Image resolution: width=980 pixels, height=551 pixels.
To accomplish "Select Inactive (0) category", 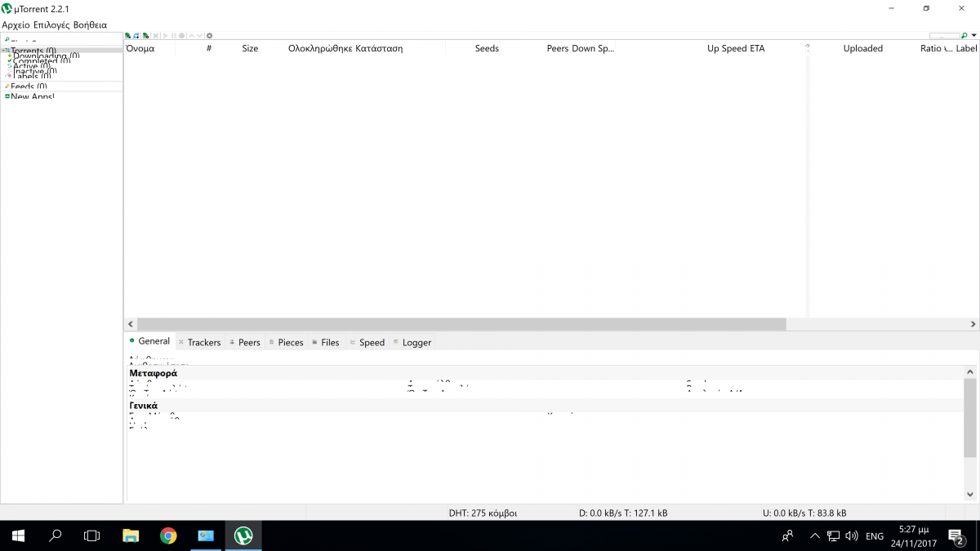I will 35,72.
